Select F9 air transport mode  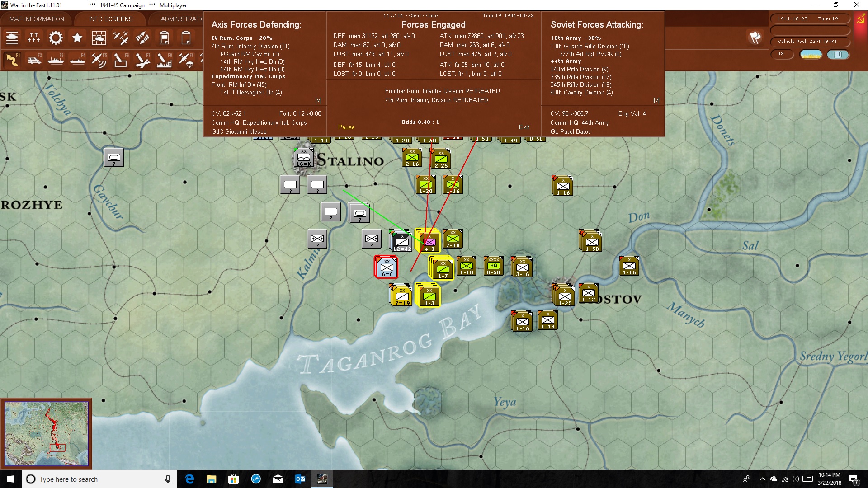tap(186, 60)
